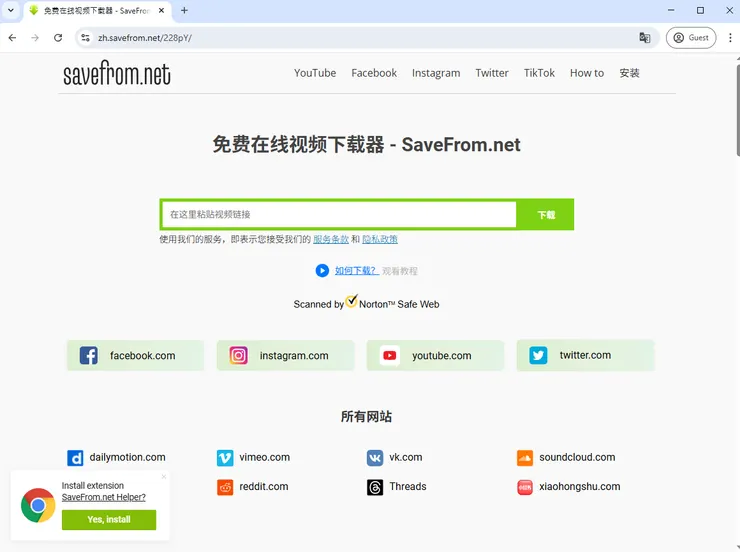Click the browser back arrow

[12, 38]
